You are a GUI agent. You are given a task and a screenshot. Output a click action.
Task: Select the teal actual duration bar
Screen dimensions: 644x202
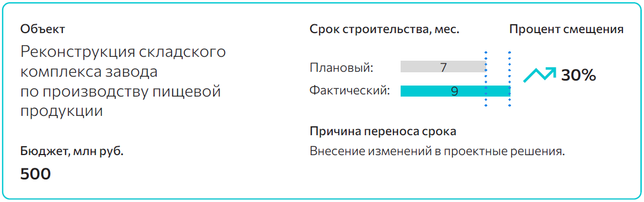tap(455, 91)
